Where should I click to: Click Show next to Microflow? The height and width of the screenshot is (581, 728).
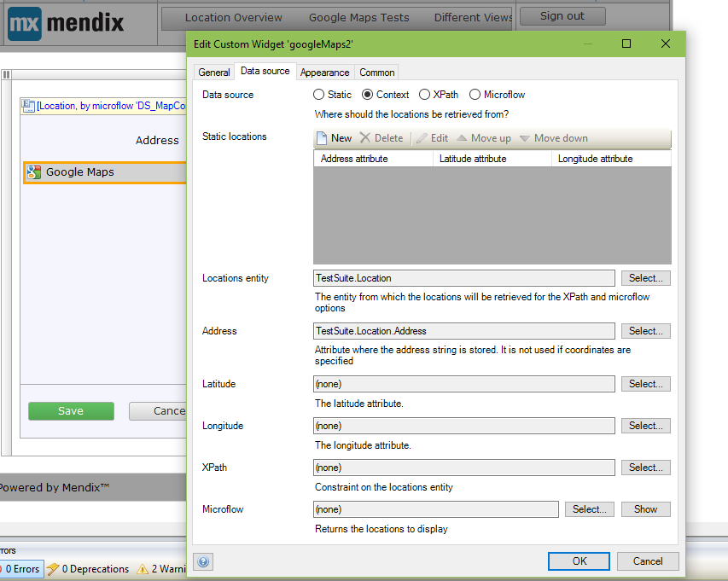tap(646, 509)
